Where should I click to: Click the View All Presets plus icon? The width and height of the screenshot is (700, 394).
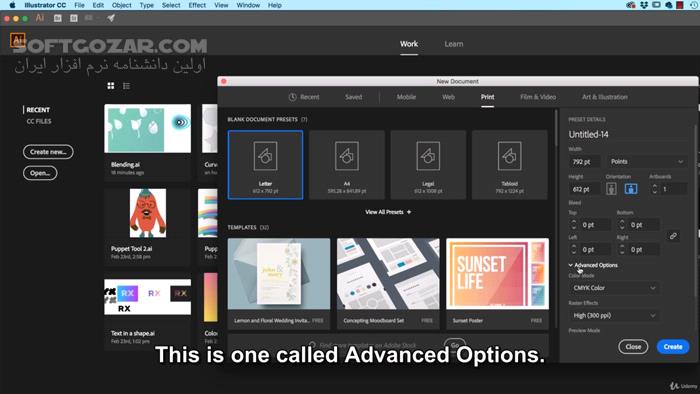tap(409, 212)
